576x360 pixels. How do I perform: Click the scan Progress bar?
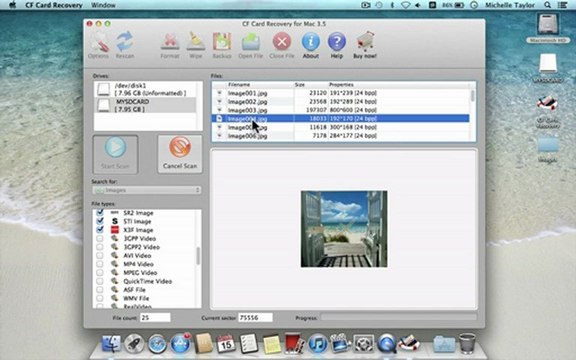coord(399,317)
